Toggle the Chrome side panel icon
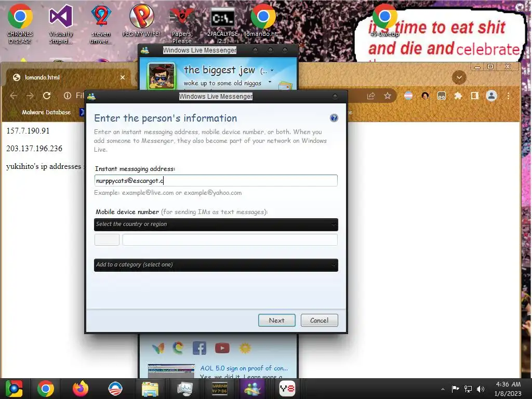532x399 pixels. [x=475, y=96]
